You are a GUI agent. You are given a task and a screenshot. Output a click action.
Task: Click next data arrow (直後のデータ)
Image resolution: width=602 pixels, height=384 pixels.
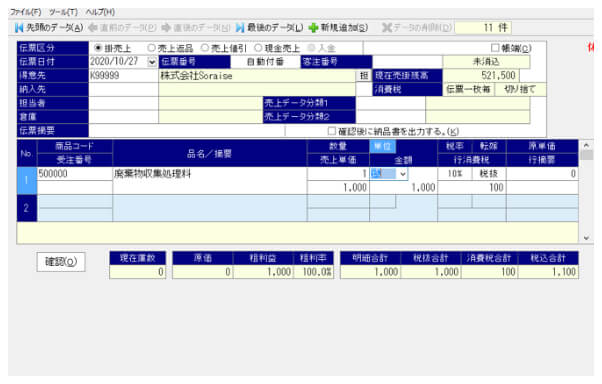(x=196, y=28)
